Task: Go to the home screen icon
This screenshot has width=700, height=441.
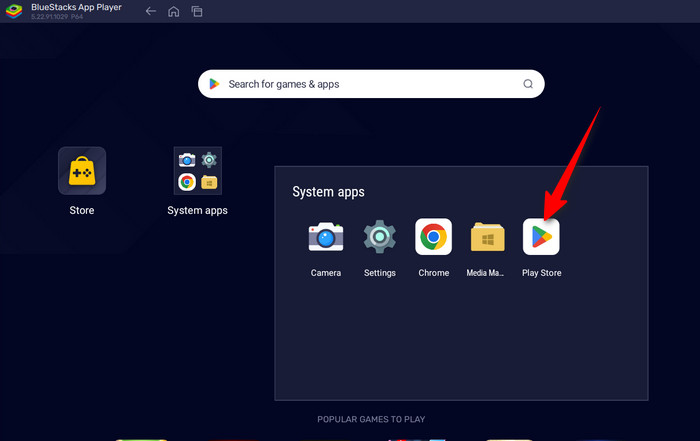Action: [x=174, y=11]
